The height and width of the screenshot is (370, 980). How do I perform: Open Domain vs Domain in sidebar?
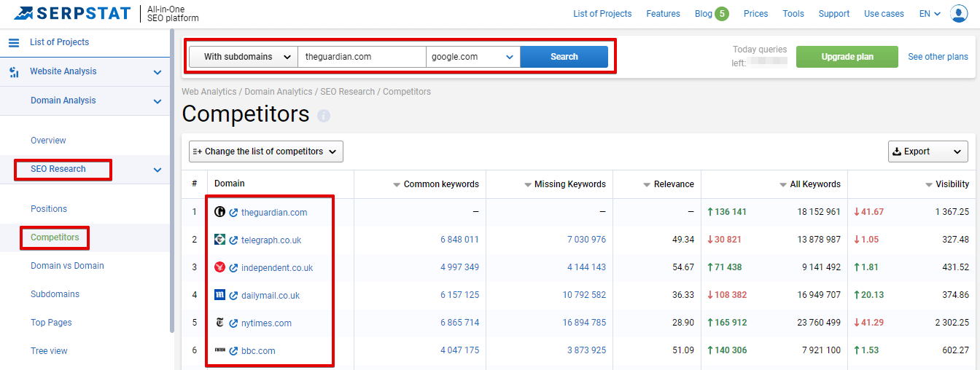[67, 266]
